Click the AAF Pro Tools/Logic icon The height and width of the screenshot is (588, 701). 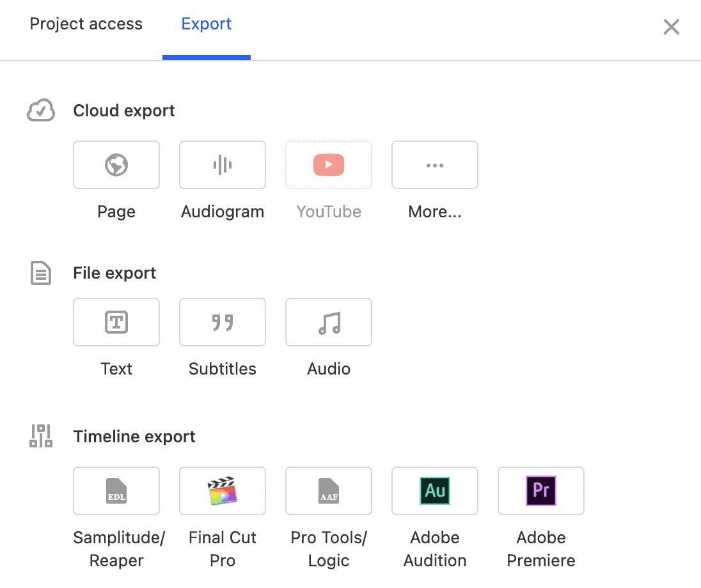click(329, 491)
